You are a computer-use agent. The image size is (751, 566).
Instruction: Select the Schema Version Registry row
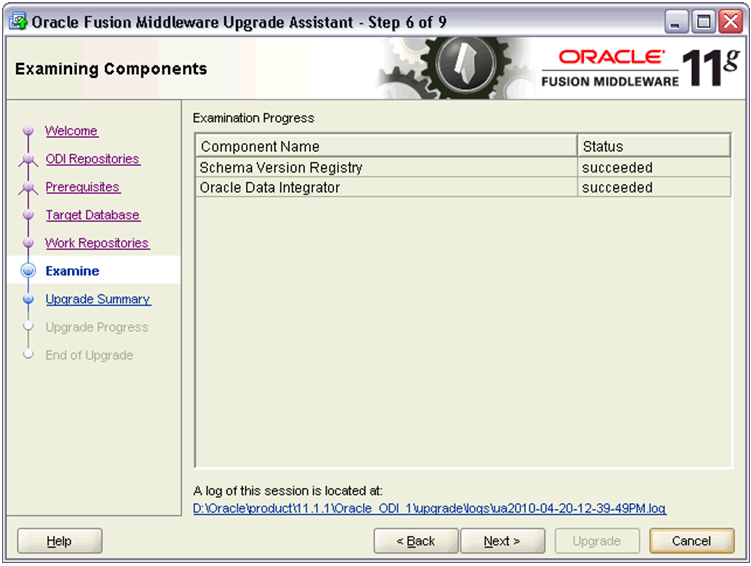click(463, 168)
